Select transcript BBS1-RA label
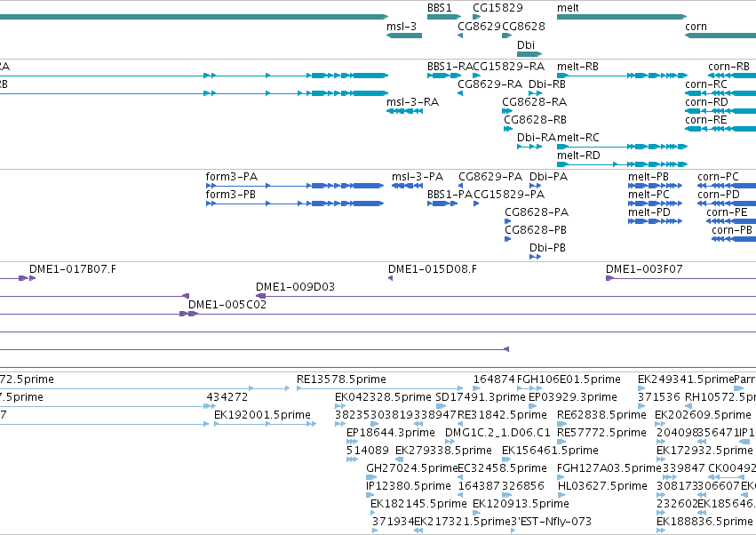This screenshot has height=535, width=756. (x=450, y=67)
